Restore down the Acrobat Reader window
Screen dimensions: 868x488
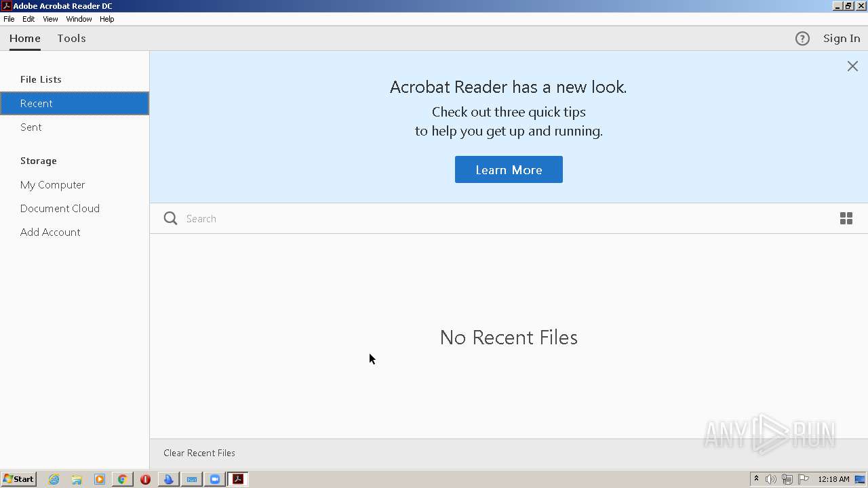coord(849,5)
